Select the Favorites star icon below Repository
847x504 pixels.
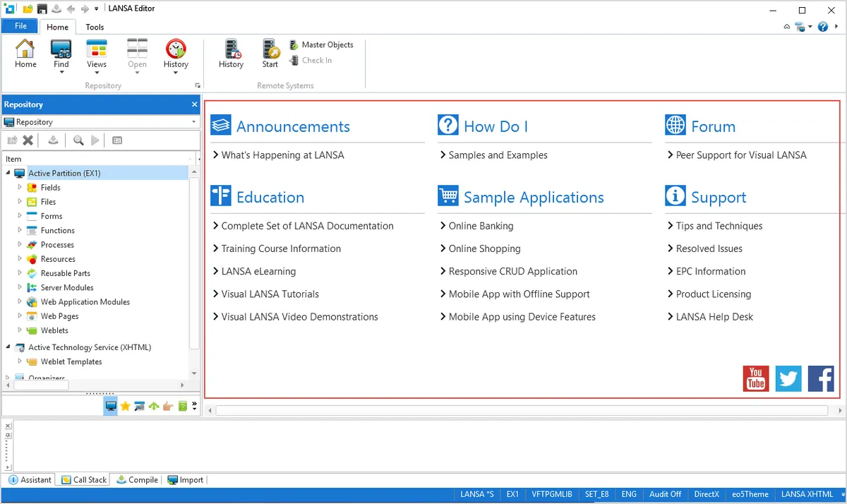tap(125, 406)
